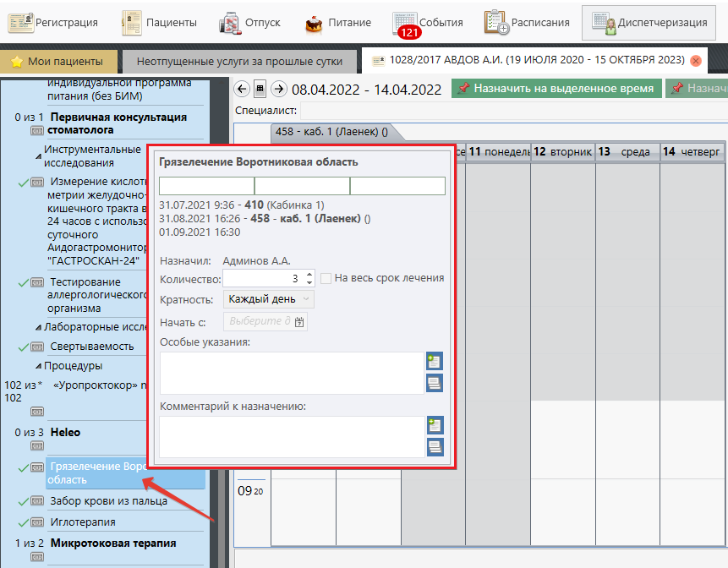
Task: Open the Пациенты module
Action: 160,23
